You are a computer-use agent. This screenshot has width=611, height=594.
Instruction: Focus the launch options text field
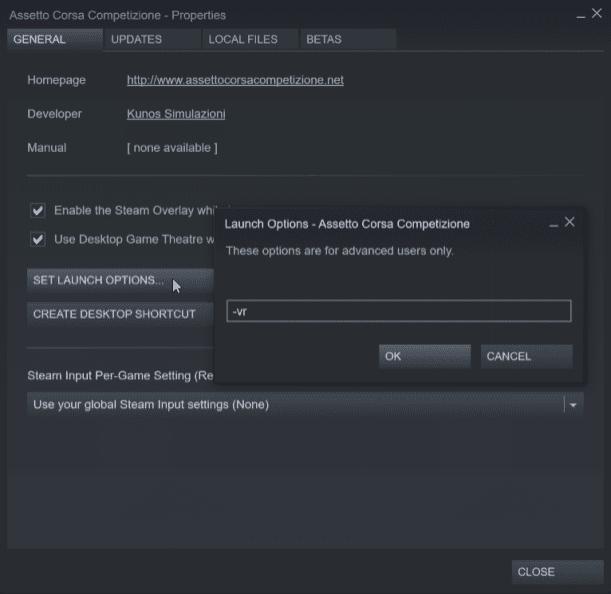(399, 311)
